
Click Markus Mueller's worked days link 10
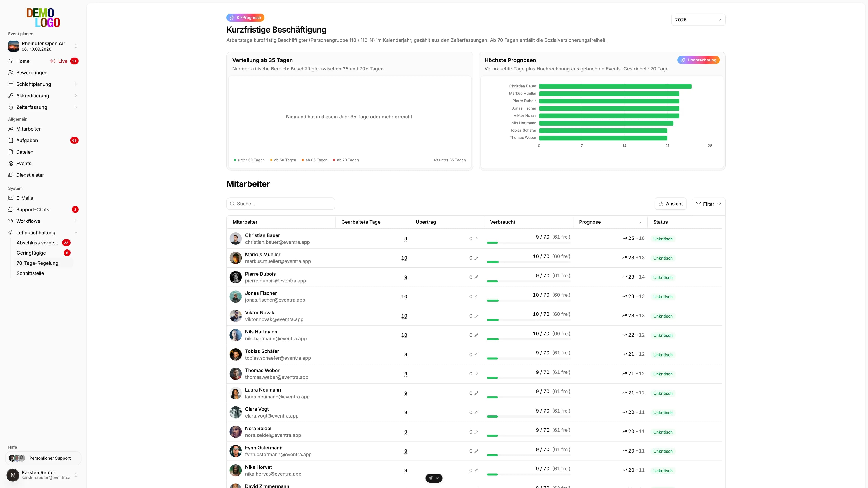tap(404, 258)
